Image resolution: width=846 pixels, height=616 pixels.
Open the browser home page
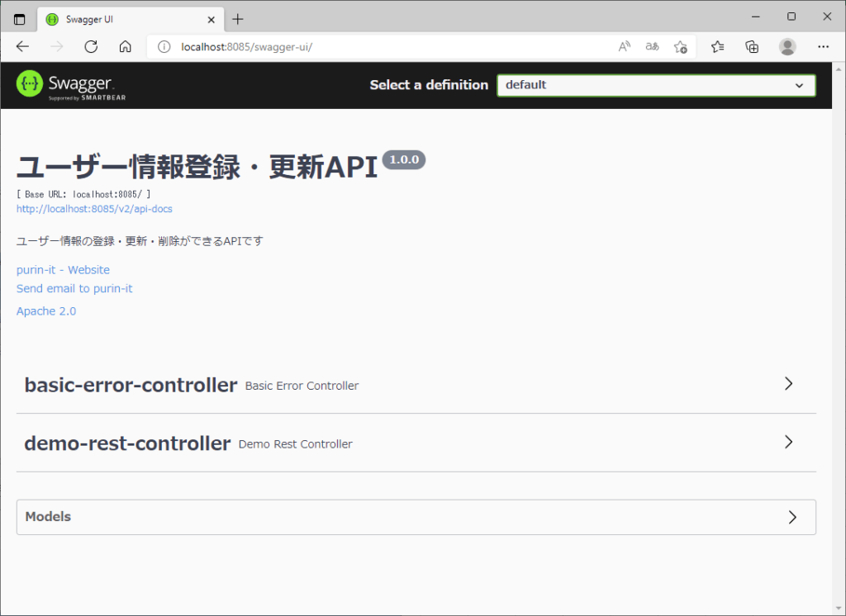(125, 47)
